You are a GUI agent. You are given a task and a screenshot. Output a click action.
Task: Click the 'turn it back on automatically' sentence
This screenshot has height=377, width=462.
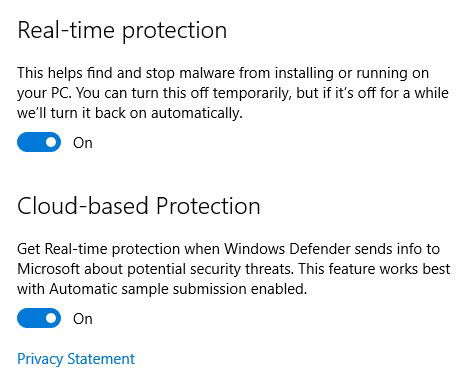[146, 113]
